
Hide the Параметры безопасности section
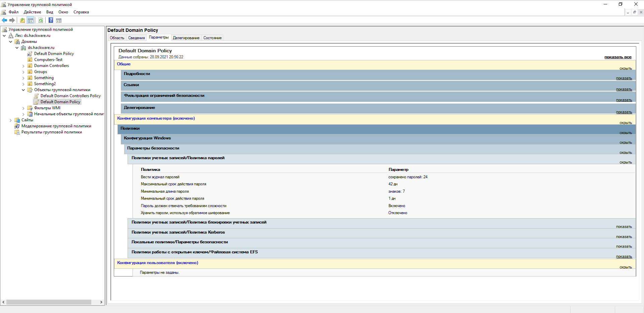click(x=625, y=153)
